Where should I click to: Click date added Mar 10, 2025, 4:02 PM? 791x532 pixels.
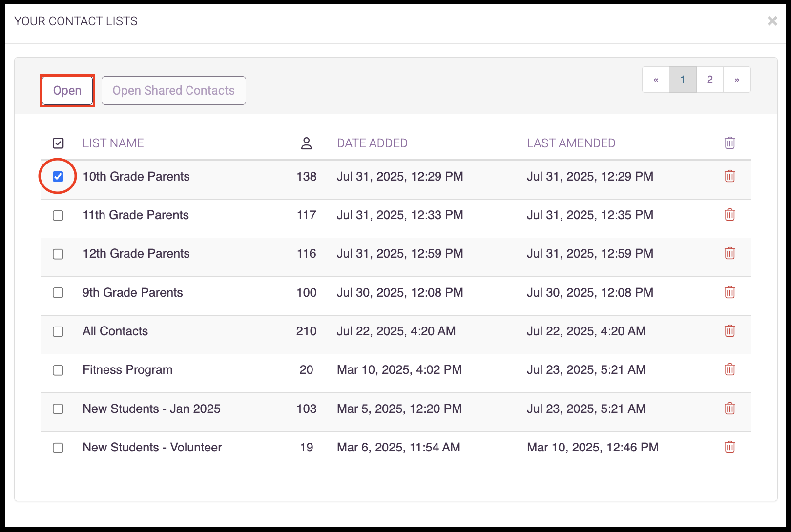point(399,370)
